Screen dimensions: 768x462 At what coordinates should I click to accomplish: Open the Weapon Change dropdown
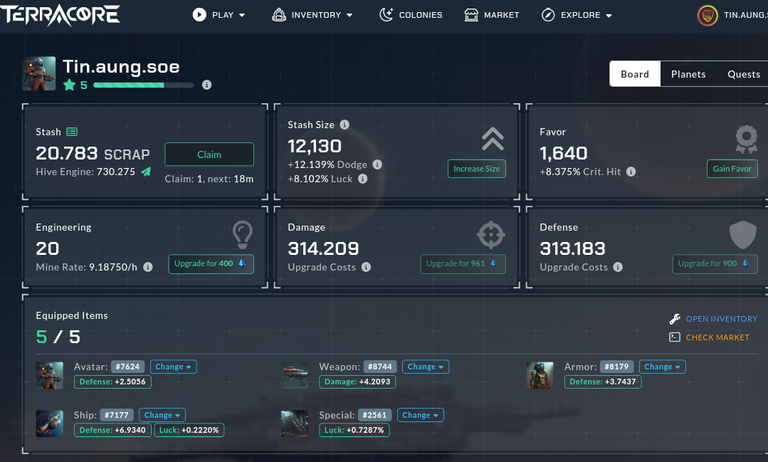425,366
